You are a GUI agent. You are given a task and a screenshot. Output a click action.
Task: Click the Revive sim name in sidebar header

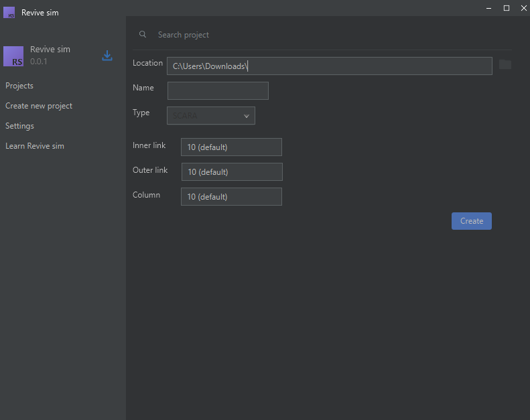[x=50, y=50]
